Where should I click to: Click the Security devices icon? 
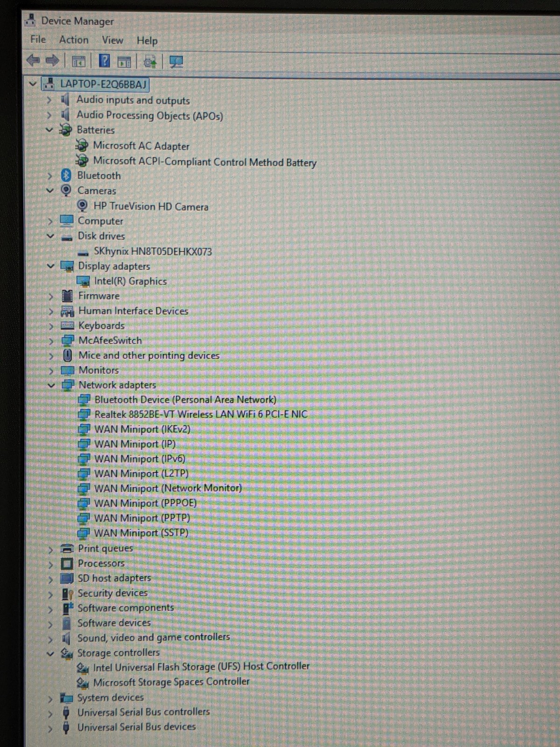coord(67,593)
